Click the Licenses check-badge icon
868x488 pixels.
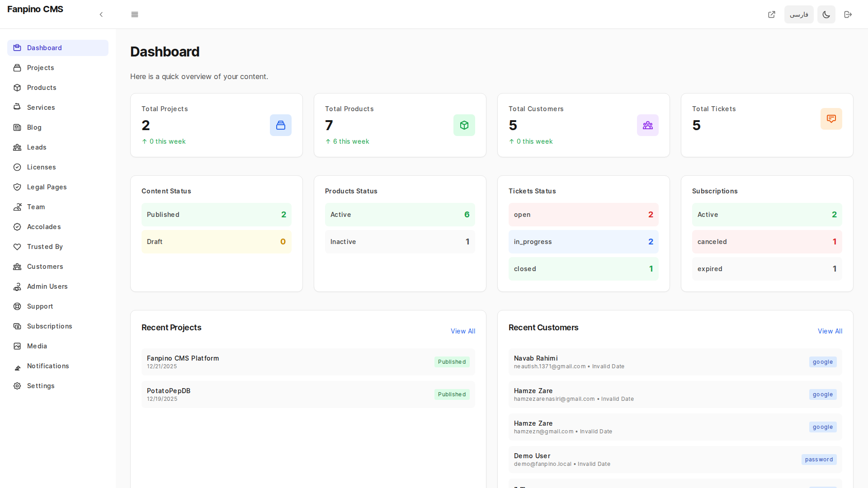17,167
